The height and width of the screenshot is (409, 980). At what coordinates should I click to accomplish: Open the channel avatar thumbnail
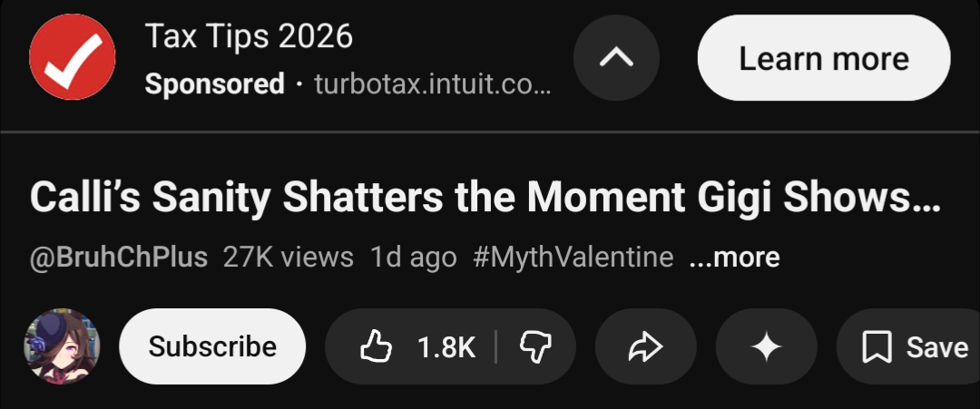pyautogui.click(x=62, y=346)
